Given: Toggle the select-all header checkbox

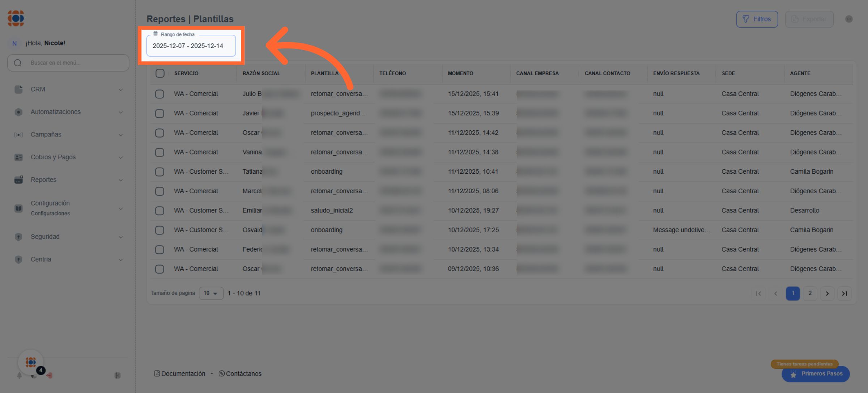Looking at the screenshot, I should pos(160,73).
